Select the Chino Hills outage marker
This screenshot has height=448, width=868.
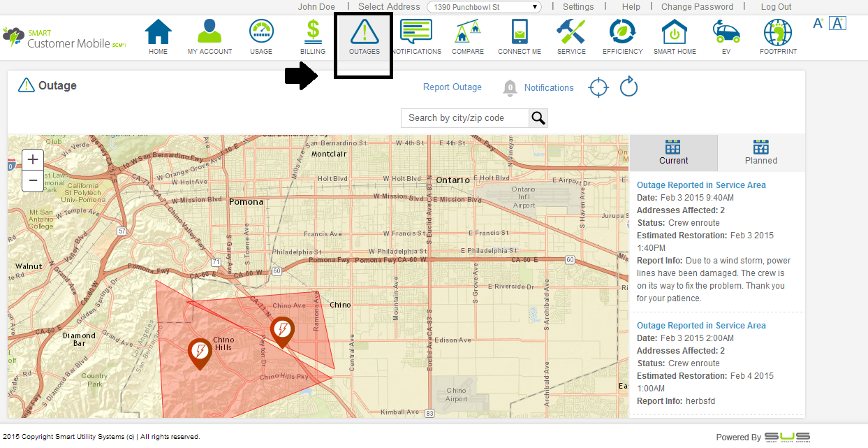click(x=200, y=352)
